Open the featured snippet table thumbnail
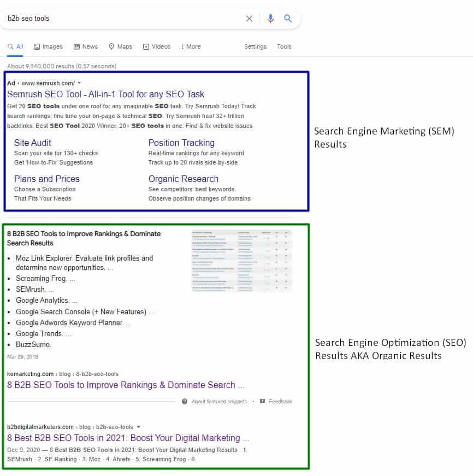Screen dimensions: 473x476 pos(241,261)
